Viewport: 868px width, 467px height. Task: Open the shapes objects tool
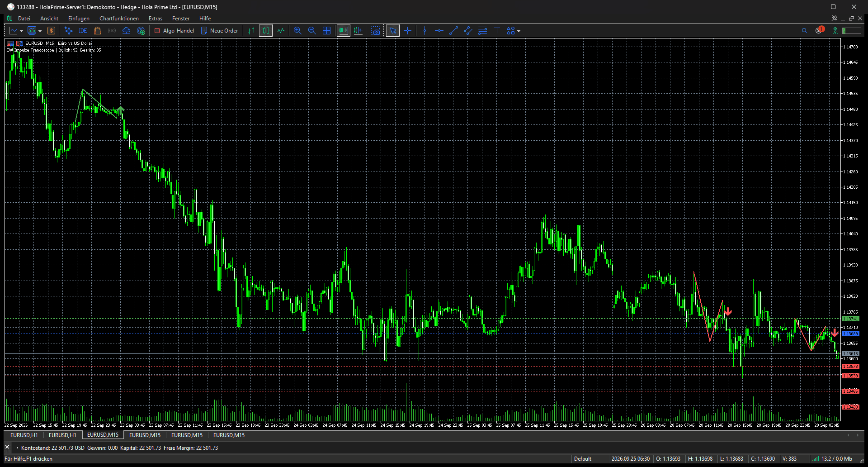[x=511, y=31]
